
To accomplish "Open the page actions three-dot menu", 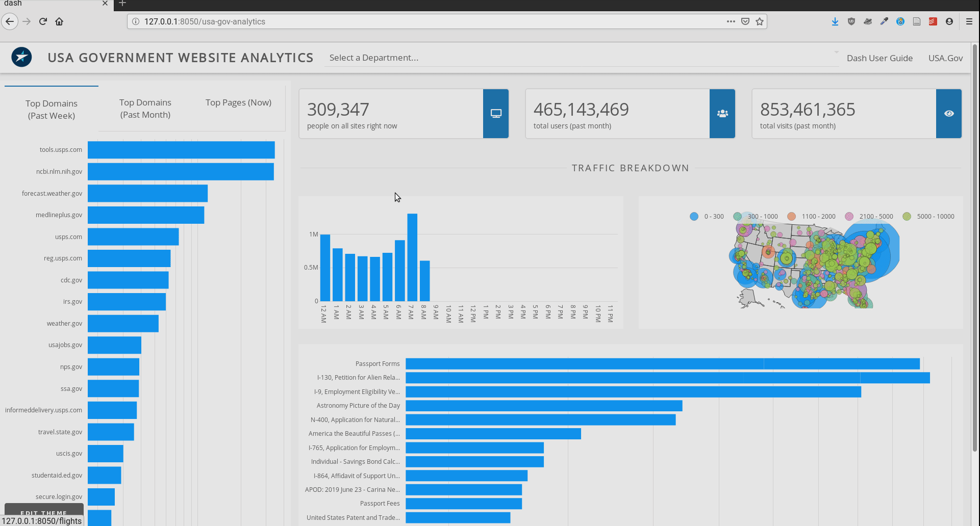I will 731,21.
